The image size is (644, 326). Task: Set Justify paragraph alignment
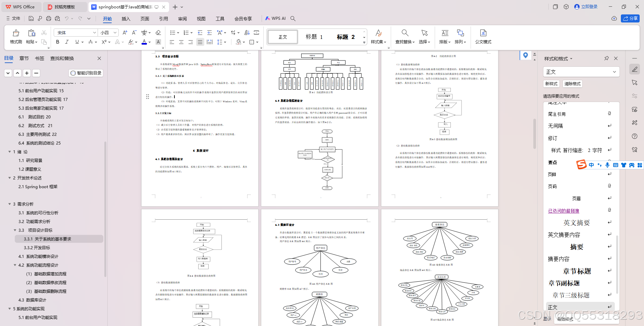(x=200, y=42)
